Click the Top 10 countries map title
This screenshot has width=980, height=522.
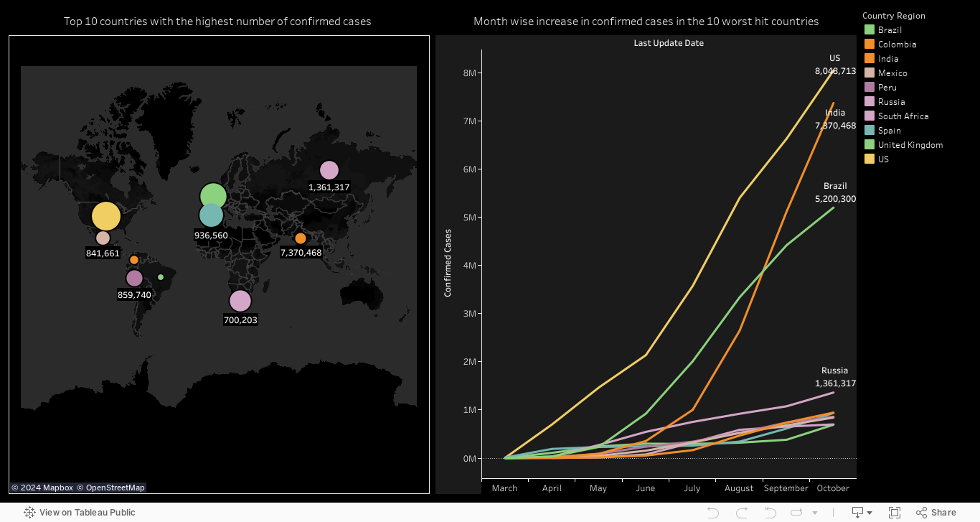(217, 22)
